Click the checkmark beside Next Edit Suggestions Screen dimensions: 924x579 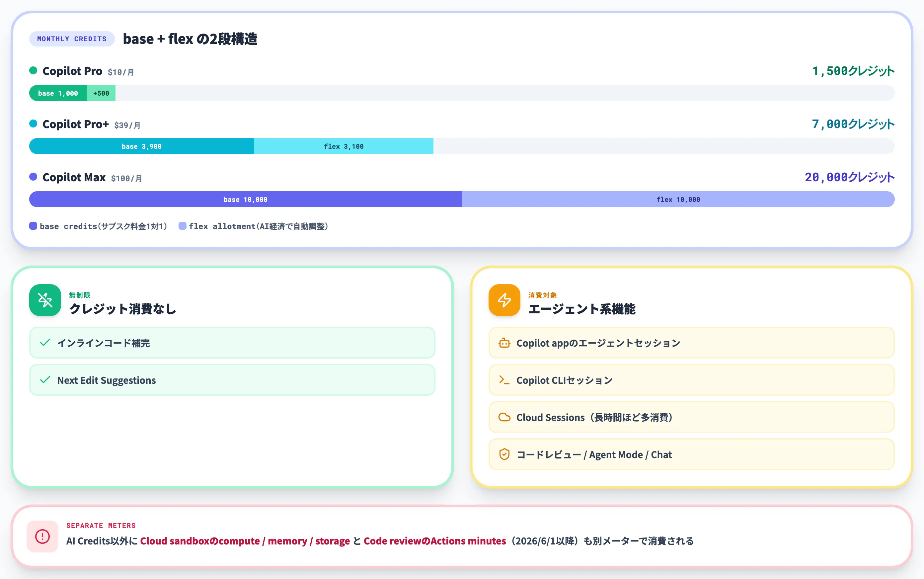coord(45,380)
